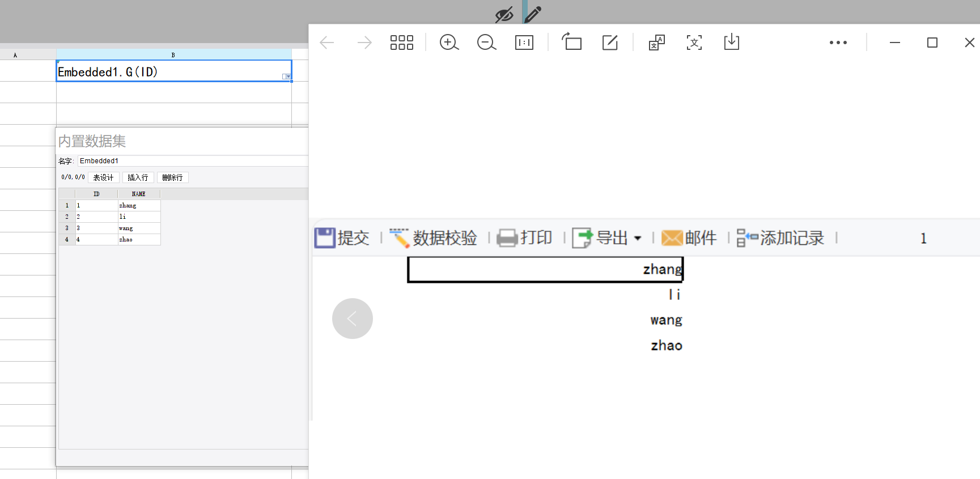Click the 表设计 table design button

pos(103,177)
